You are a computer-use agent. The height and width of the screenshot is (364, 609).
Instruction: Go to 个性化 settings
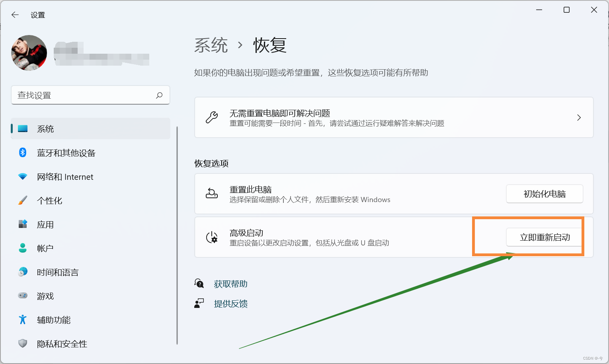(90, 200)
